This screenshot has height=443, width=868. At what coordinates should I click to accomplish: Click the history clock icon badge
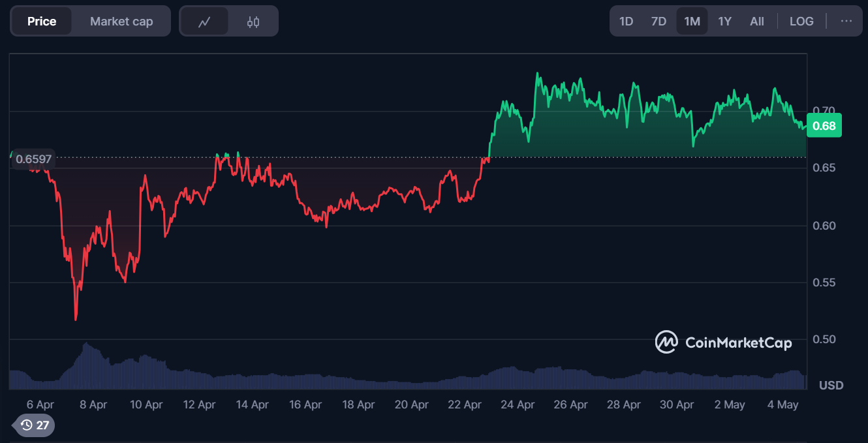[x=35, y=425]
